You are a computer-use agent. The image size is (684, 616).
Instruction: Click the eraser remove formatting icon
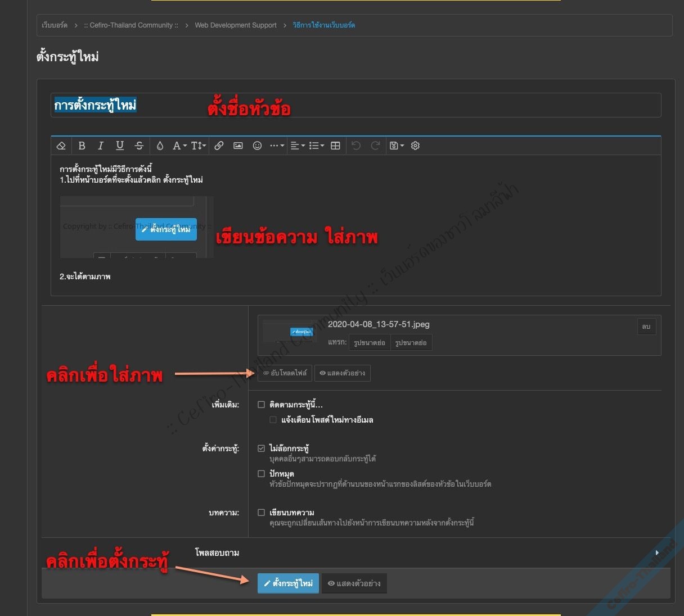pos(61,146)
